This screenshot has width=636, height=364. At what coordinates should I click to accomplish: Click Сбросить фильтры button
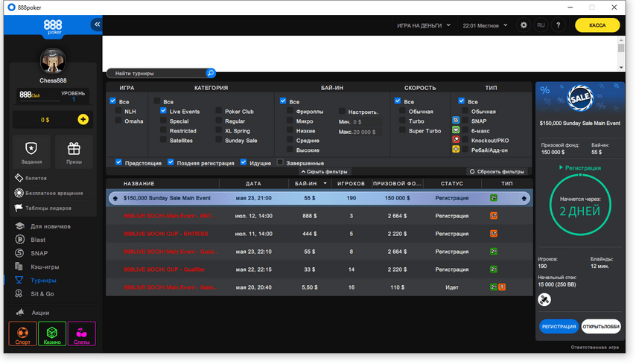[497, 171]
